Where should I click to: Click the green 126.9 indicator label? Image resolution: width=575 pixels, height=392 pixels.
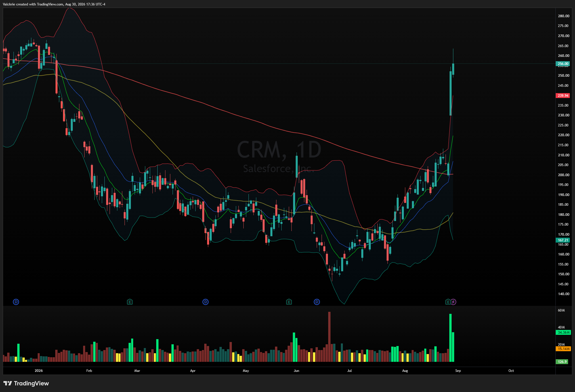(x=562, y=362)
